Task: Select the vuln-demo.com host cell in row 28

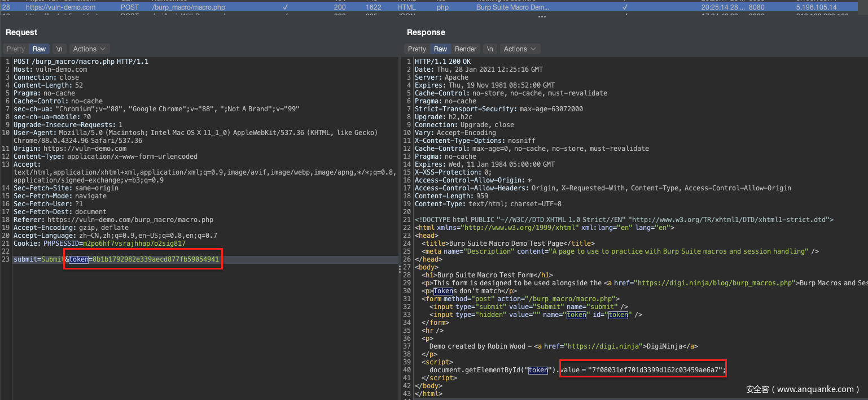Action: tap(60, 7)
